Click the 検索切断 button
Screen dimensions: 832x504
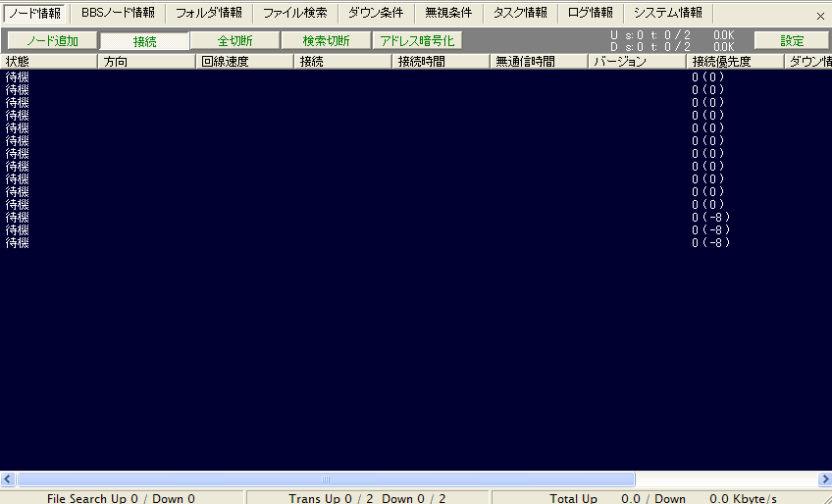[327, 41]
